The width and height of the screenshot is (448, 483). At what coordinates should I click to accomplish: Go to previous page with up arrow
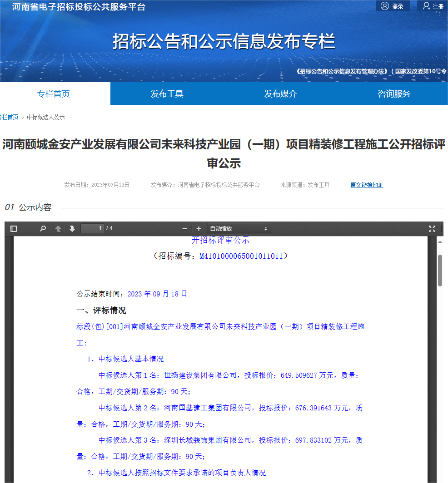(58, 228)
